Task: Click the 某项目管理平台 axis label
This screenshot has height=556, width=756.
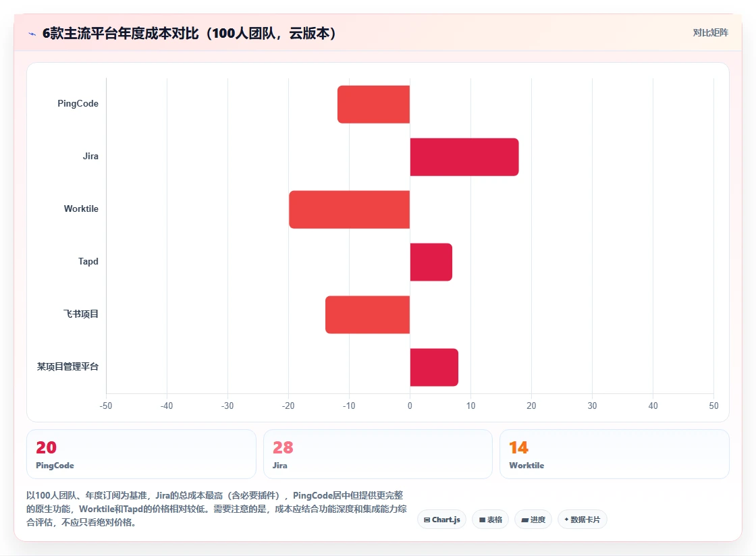Action: (x=68, y=366)
